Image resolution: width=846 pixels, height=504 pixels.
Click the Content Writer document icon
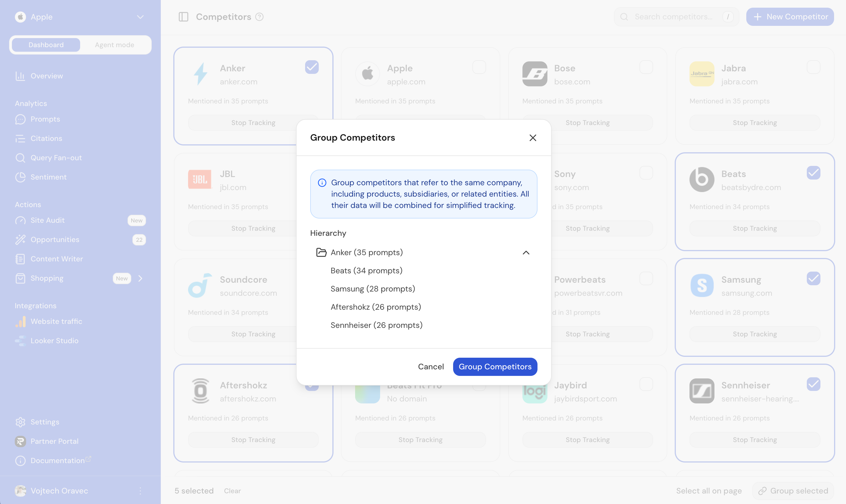[x=20, y=259]
